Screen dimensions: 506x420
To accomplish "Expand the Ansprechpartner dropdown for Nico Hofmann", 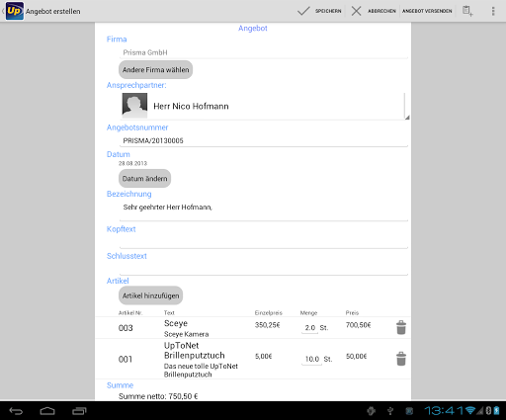I will click(x=264, y=106).
